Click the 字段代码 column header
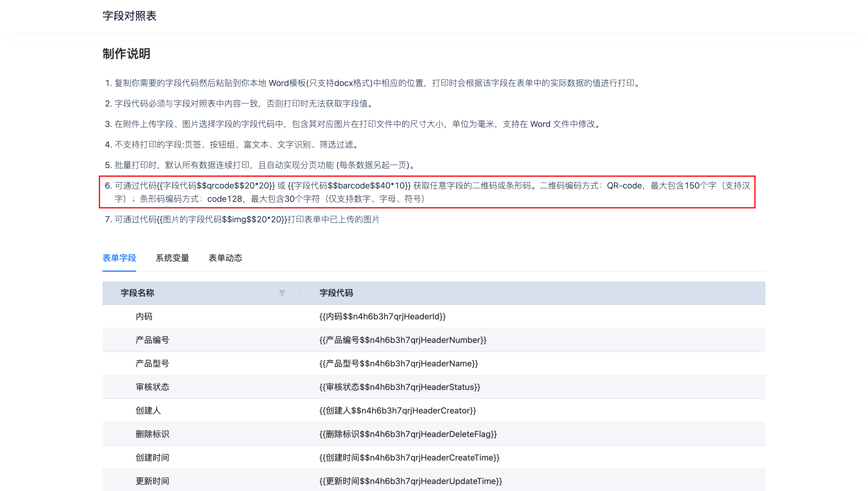 (336, 293)
